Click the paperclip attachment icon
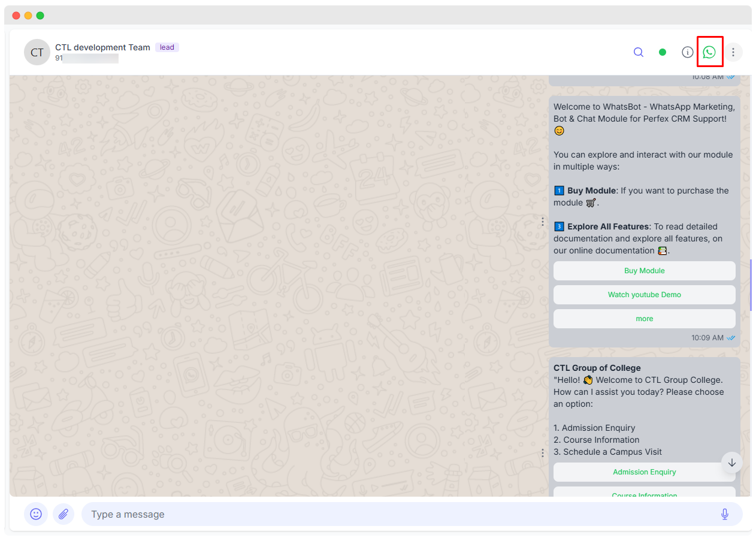 point(63,514)
